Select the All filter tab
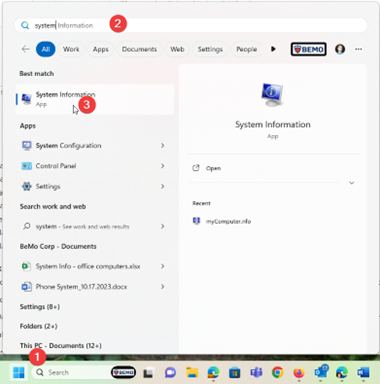 (x=46, y=49)
